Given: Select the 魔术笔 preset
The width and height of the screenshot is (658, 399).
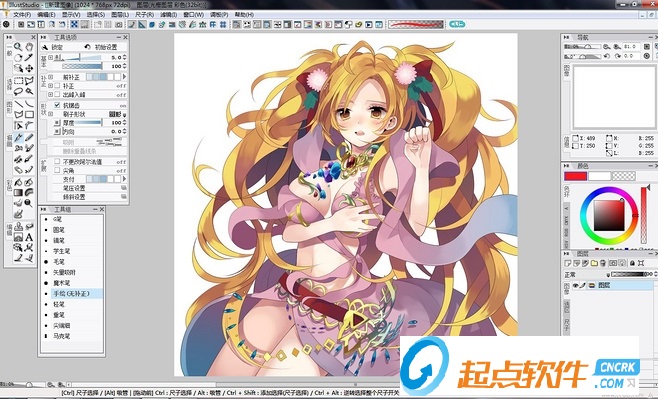Looking at the screenshot, I should click(61, 283).
